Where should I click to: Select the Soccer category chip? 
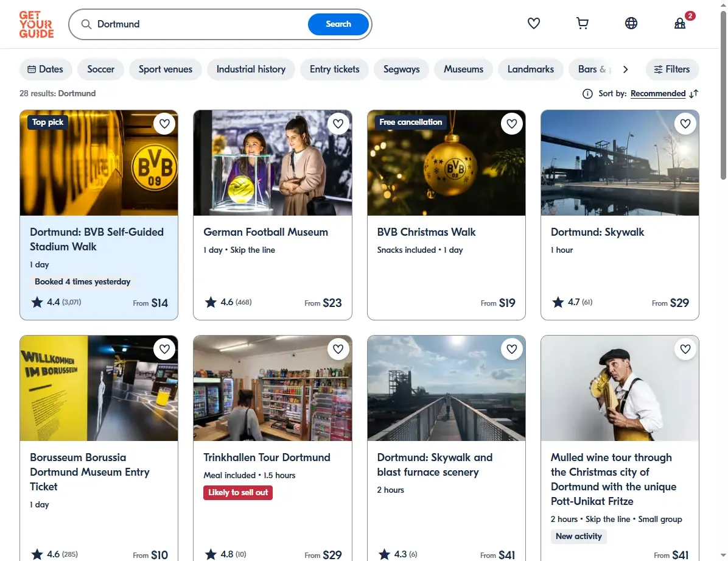101,69
